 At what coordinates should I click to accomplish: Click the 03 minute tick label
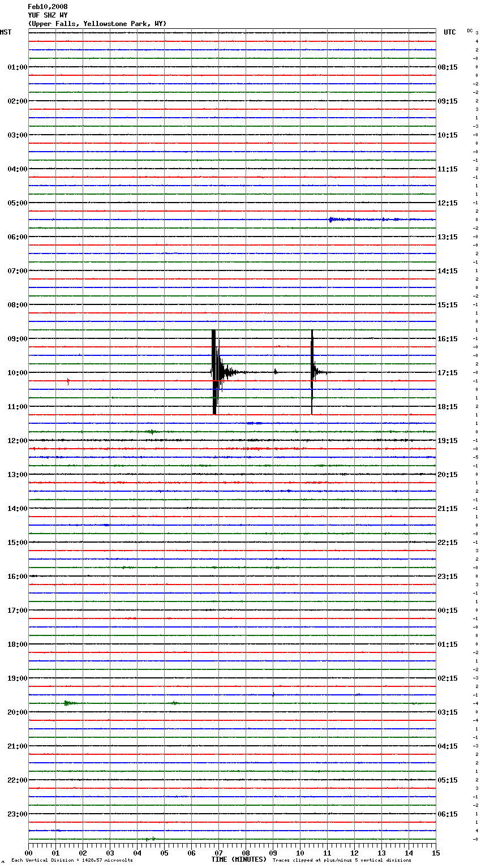point(110,853)
